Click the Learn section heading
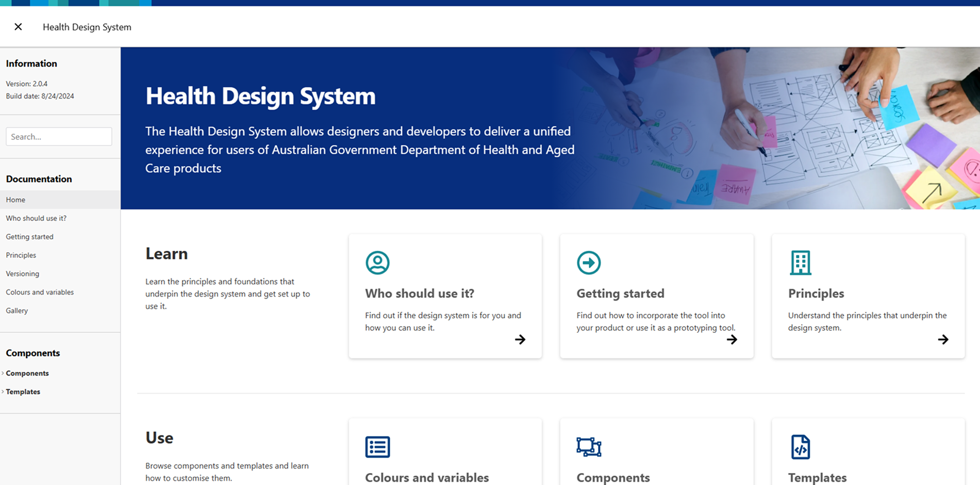The height and width of the screenshot is (485, 980). point(167,254)
